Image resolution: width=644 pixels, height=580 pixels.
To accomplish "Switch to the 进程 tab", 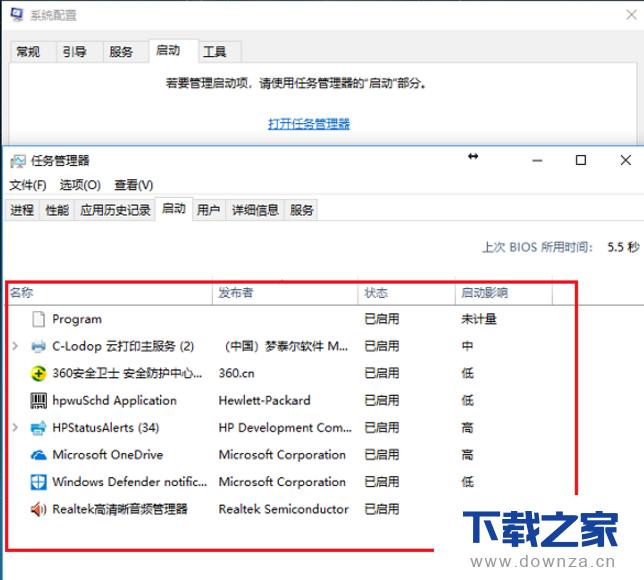I will click(x=22, y=210).
